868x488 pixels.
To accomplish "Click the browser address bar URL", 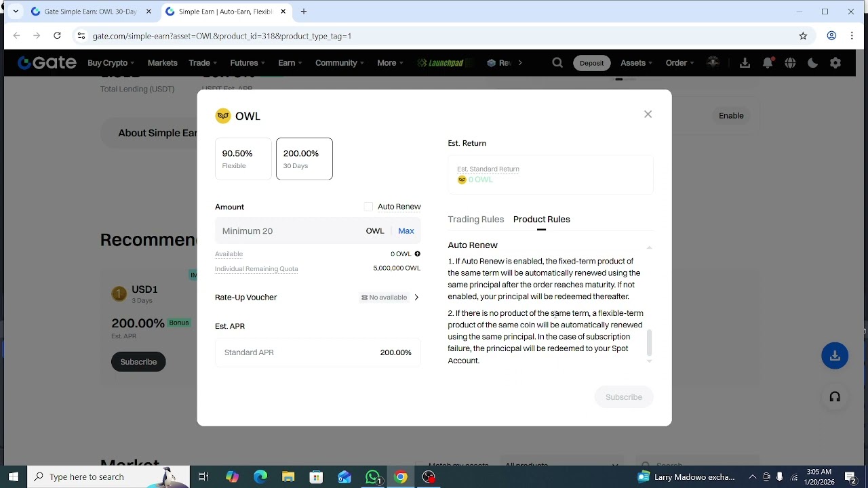I will point(222,36).
